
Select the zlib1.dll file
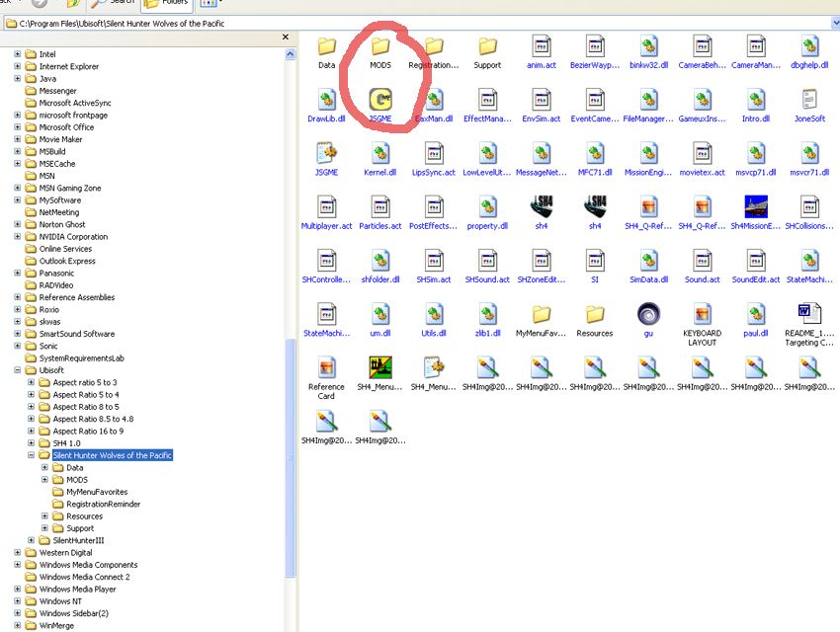[487, 314]
